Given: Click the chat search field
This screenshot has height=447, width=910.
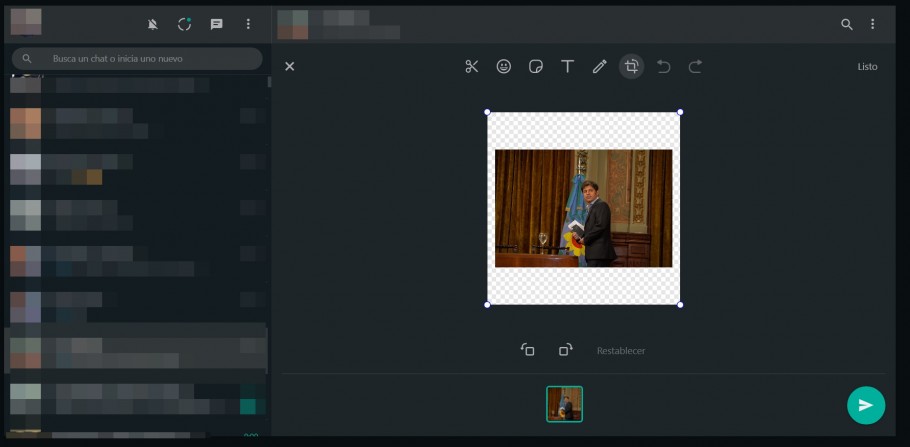Looking at the screenshot, I should [138, 59].
